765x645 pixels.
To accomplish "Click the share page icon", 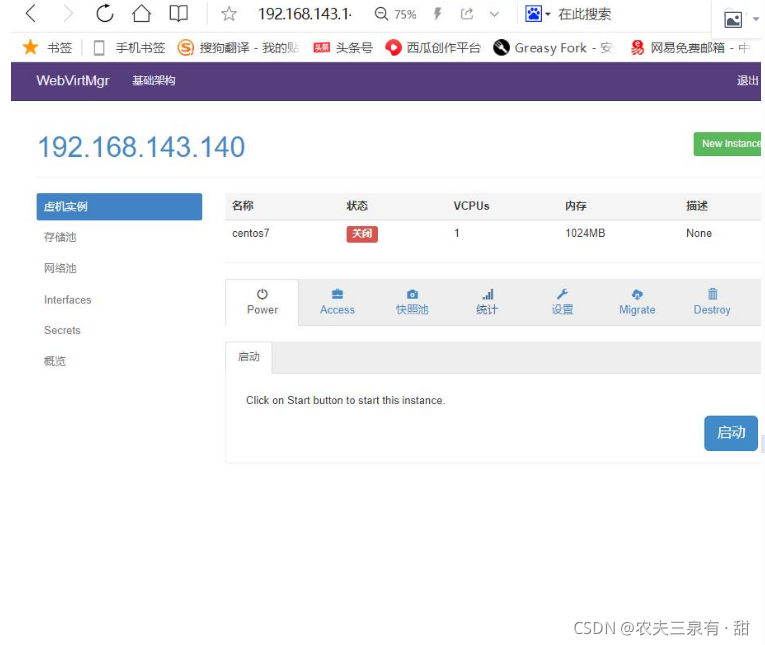I will pos(467,14).
